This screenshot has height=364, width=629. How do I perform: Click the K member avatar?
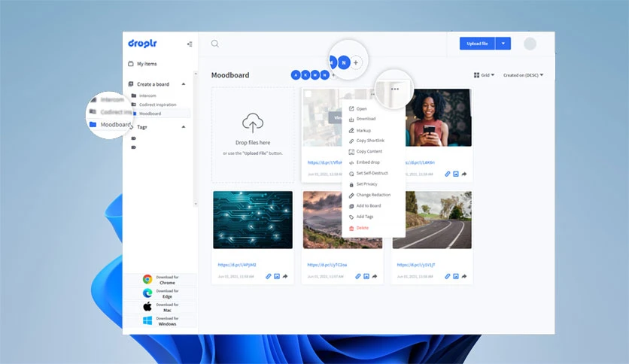pyautogui.click(x=305, y=75)
